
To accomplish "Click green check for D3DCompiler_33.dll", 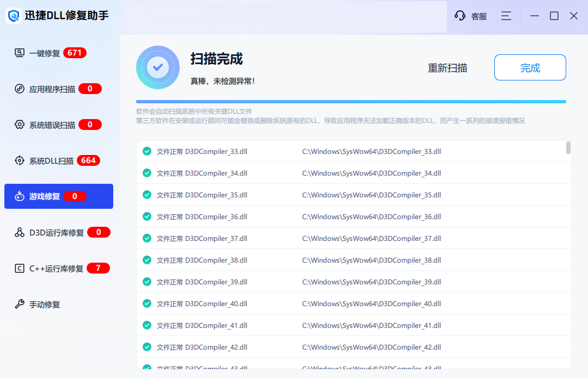I will [x=147, y=151].
